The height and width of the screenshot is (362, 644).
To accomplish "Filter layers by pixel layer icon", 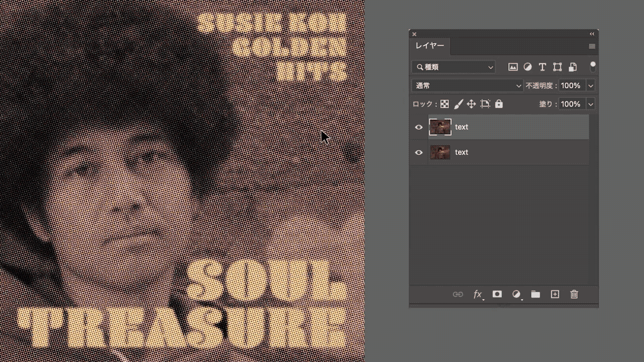I will pyautogui.click(x=513, y=67).
